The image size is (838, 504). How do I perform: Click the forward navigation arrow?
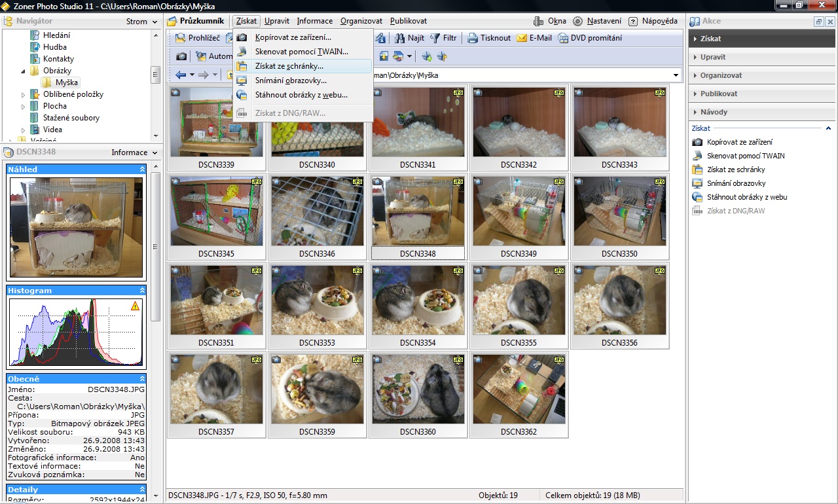point(203,75)
